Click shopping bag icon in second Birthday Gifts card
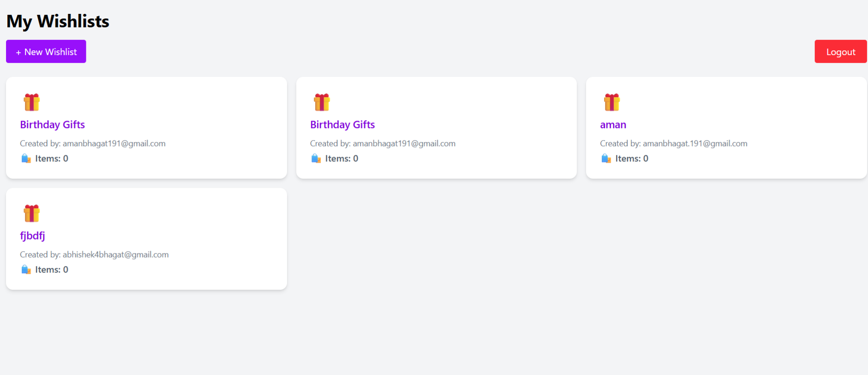The width and height of the screenshot is (868, 375). [x=316, y=159]
